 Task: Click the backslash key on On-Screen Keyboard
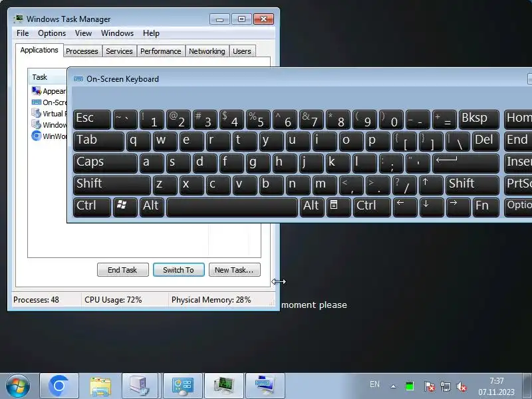tap(458, 142)
